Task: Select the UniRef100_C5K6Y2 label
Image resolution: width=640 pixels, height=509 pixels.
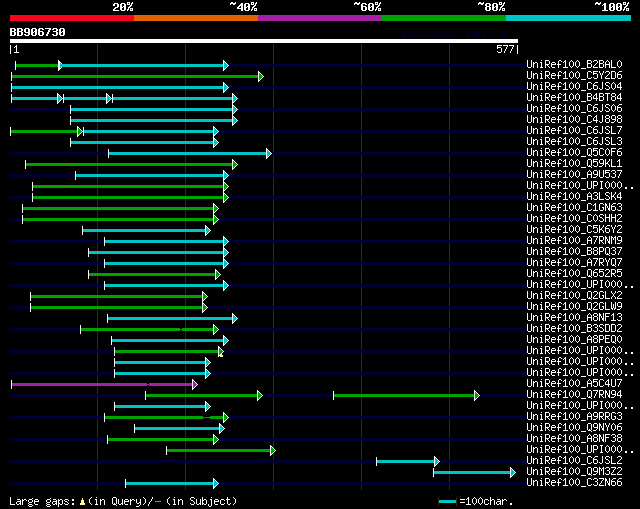Action: point(574,230)
